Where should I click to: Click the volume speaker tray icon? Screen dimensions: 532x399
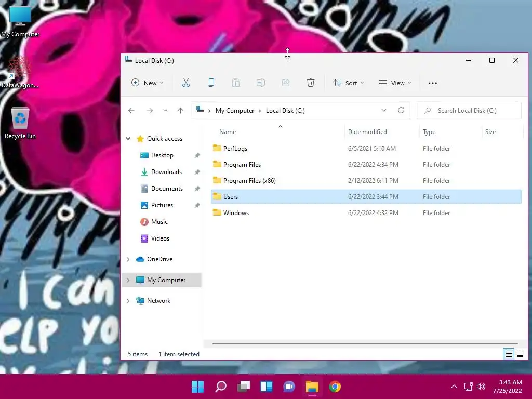click(x=481, y=387)
